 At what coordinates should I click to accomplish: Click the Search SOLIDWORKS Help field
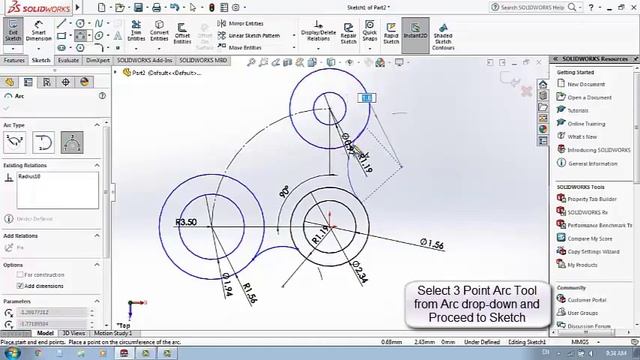[x=533, y=7]
